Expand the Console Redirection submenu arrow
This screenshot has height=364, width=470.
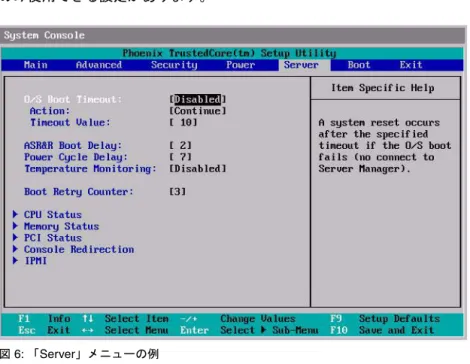15,249
